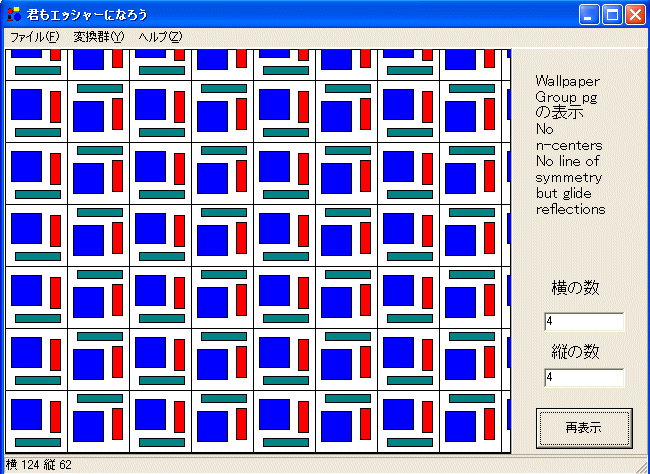Minimize the window
Viewport: 650px width, 474px height.
[x=589, y=15]
